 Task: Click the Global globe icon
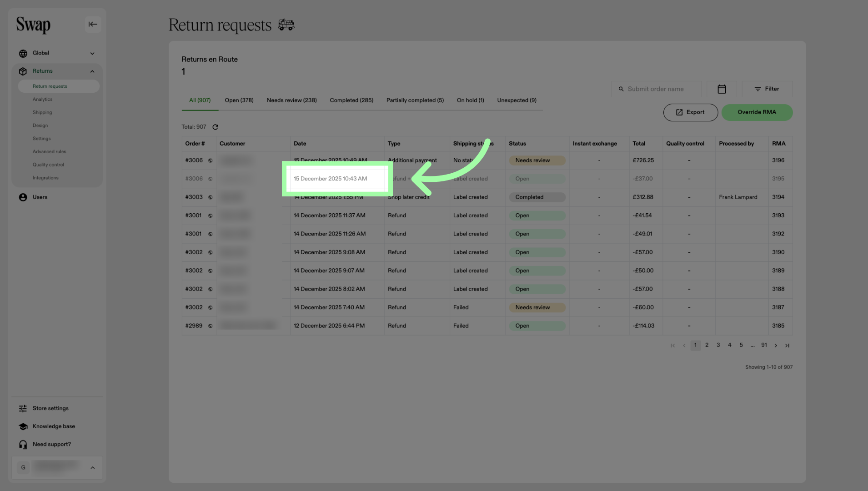pos(23,54)
